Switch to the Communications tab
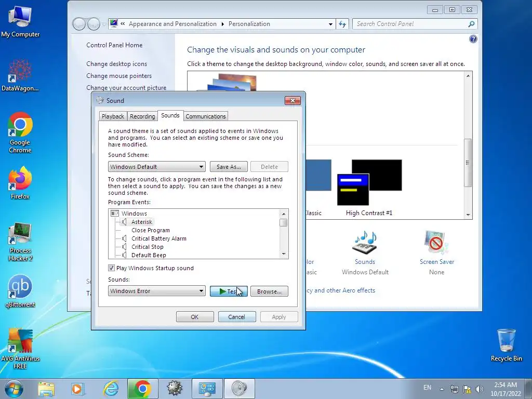Screen dimensions: 532x399 point(206,116)
